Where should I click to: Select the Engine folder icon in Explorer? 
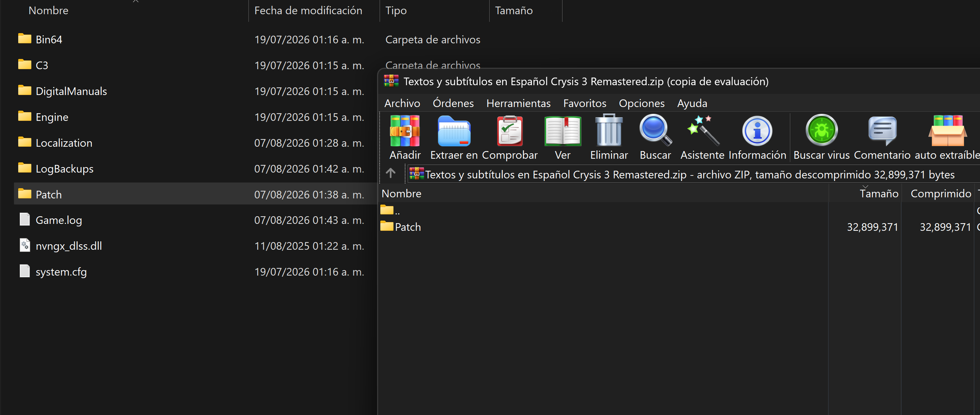tap(25, 116)
